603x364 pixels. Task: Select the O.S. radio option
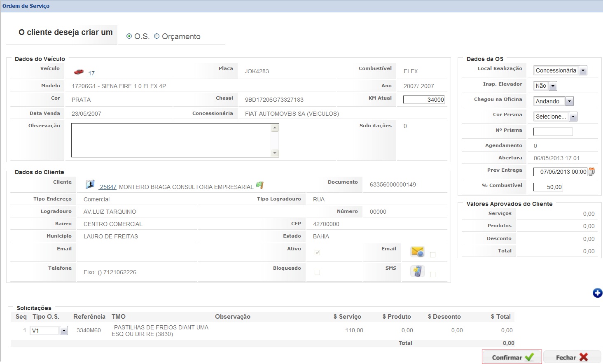[x=129, y=36]
